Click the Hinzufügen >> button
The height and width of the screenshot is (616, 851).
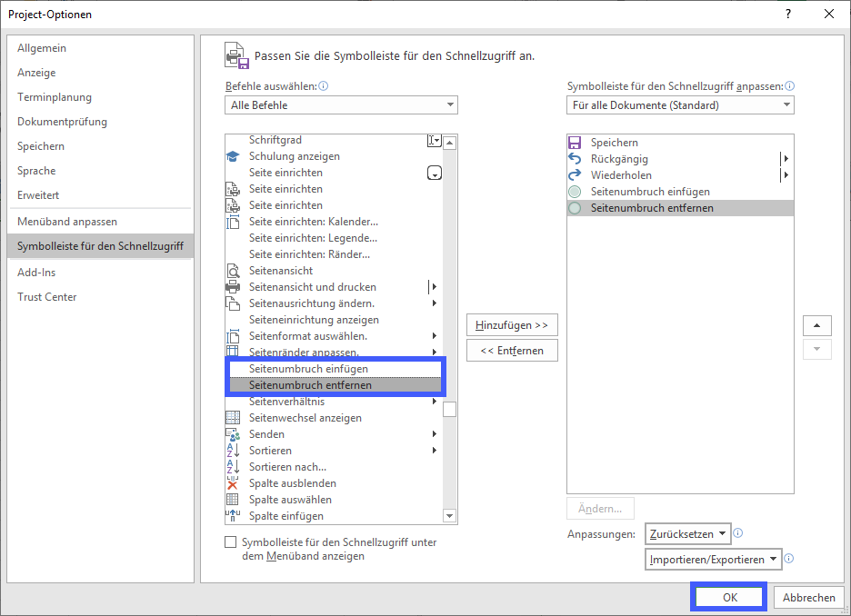point(512,325)
